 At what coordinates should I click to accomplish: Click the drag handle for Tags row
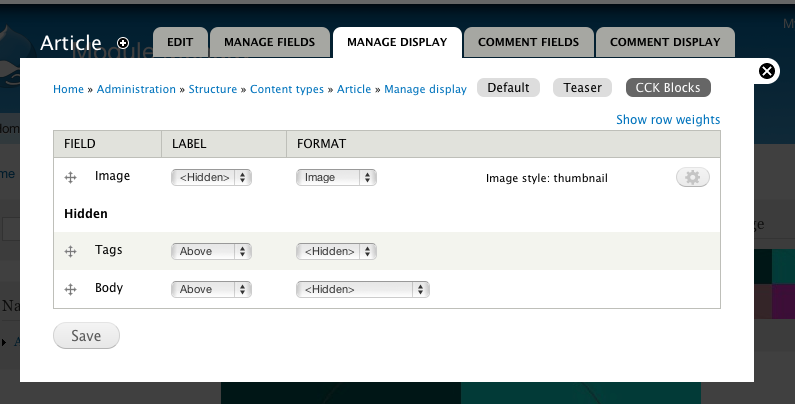click(71, 251)
